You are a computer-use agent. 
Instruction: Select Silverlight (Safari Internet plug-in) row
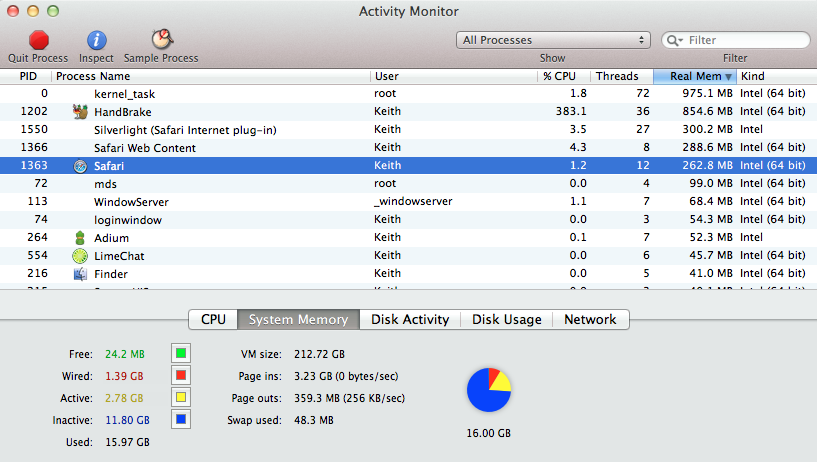tap(408, 130)
